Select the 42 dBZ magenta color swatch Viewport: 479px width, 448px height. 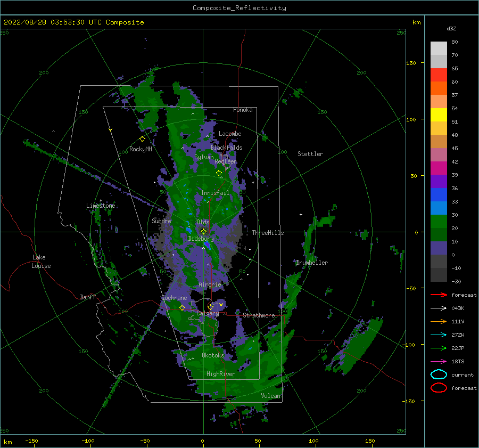click(x=439, y=168)
